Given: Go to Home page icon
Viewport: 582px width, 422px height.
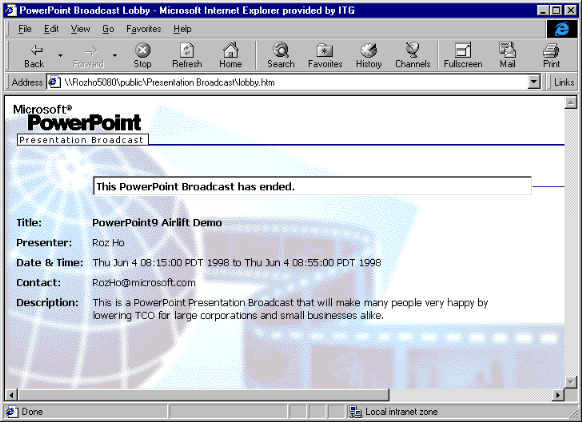Looking at the screenshot, I should click(230, 50).
